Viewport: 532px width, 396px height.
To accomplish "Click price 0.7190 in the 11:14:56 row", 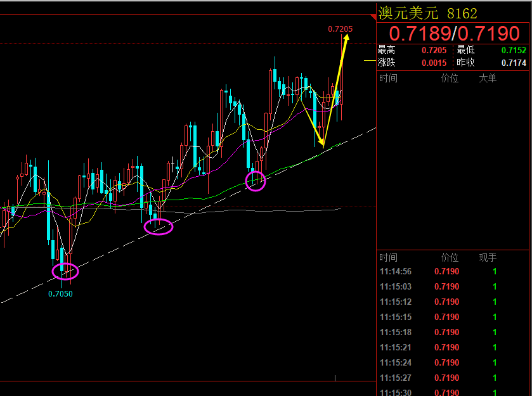I will tap(447, 272).
